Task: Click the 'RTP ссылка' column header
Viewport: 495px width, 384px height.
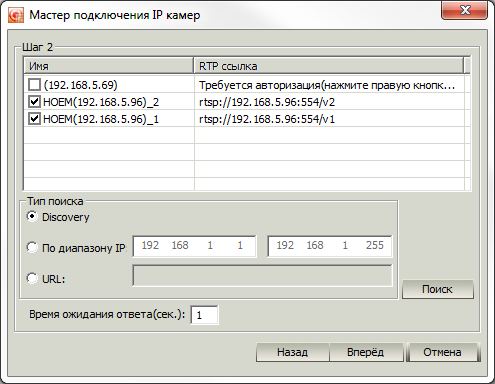Action: tap(329, 66)
